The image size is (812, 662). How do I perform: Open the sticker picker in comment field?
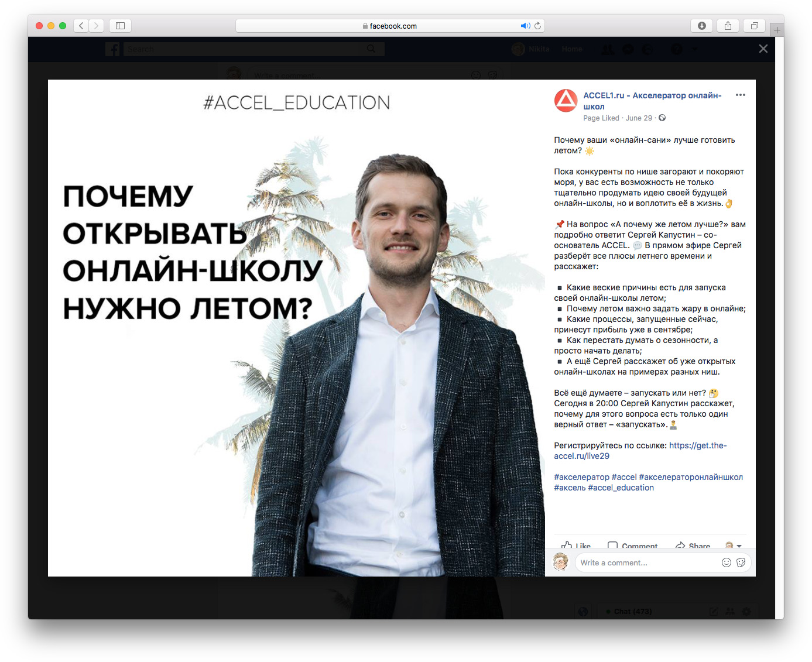click(x=741, y=562)
